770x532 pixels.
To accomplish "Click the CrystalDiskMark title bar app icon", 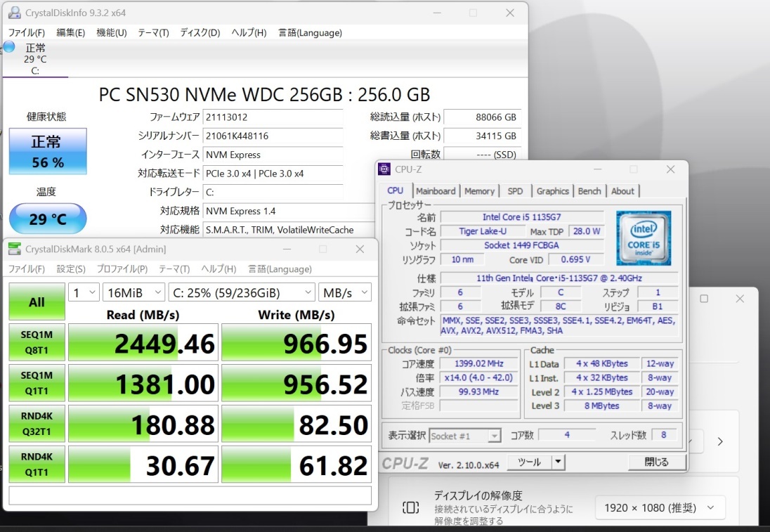I will 15,249.
